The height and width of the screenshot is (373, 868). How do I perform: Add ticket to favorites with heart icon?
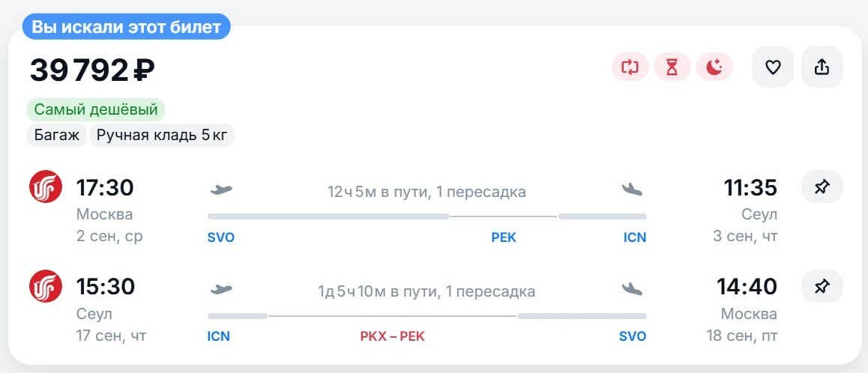coord(772,67)
